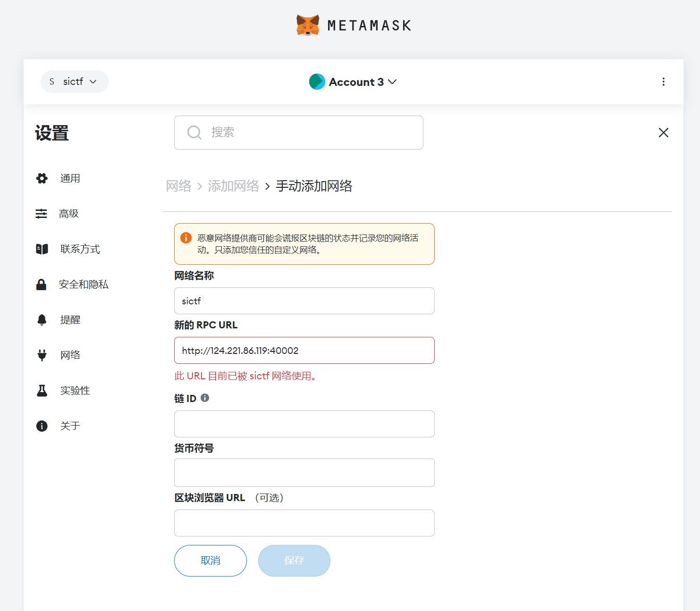Click the MetaMask fox logo
The width and height of the screenshot is (700, 611).
(308, 25)
